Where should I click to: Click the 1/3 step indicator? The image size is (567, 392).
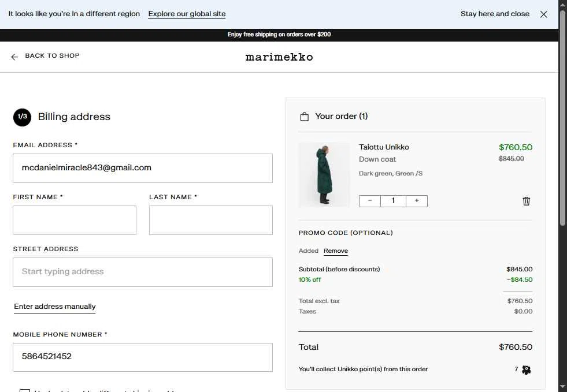click(22, 117)
